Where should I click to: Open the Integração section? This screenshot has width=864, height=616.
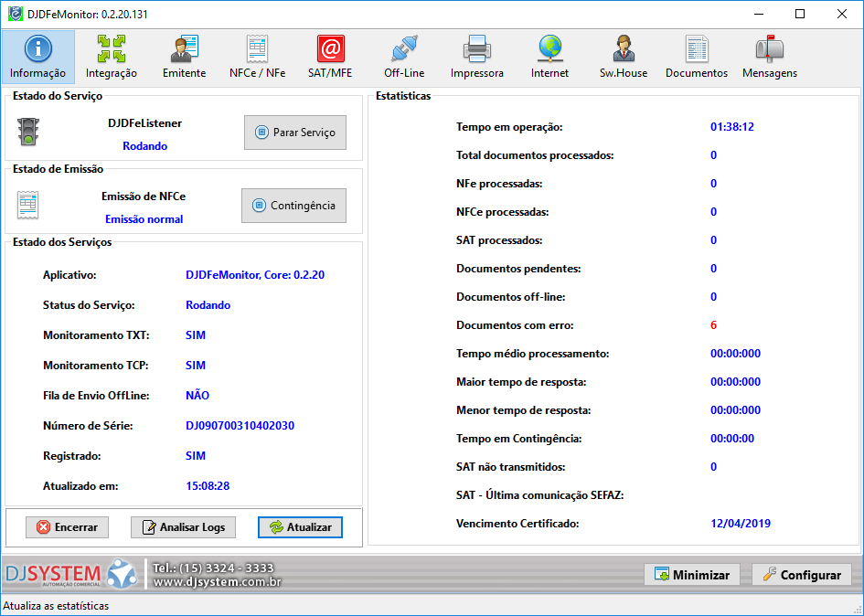pos(112,57)
